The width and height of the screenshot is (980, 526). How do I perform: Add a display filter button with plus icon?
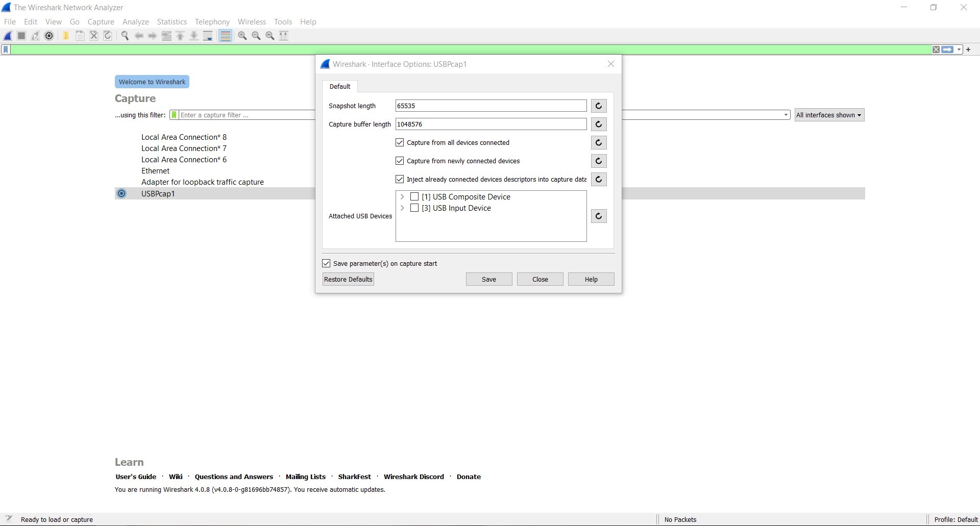click(x=968, y=49)
